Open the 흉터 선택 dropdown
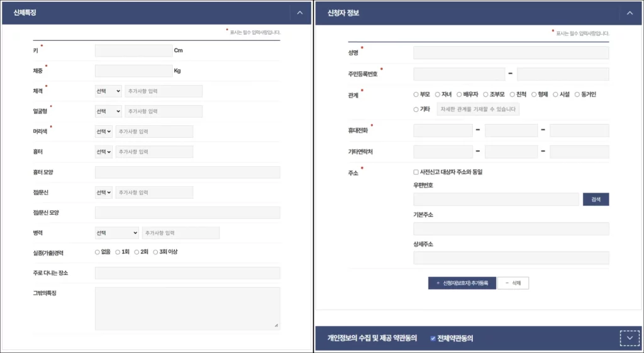 coord(104,152)
